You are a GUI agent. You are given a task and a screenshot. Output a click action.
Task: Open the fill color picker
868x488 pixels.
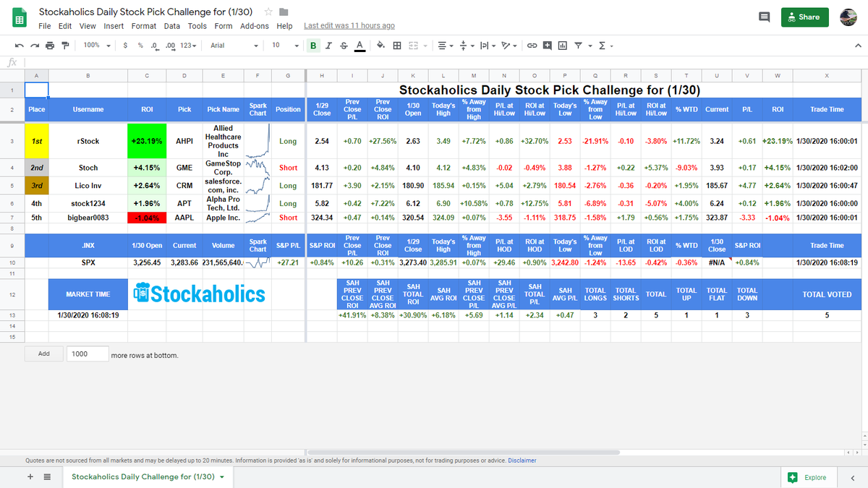380,46
